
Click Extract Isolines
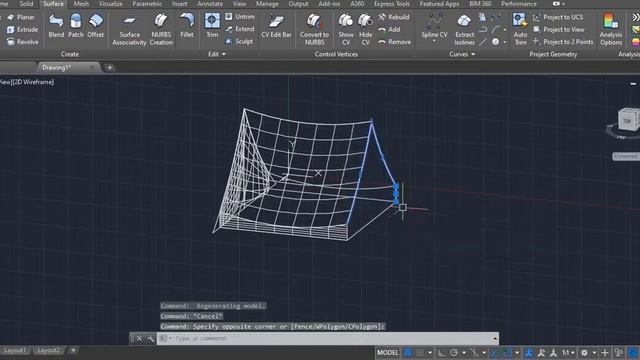464,29
